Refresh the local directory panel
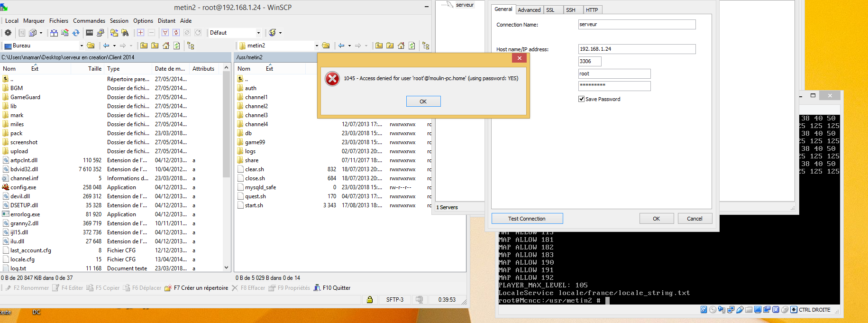The width and height of the screenshot is (868, 323). click(176, 46)
